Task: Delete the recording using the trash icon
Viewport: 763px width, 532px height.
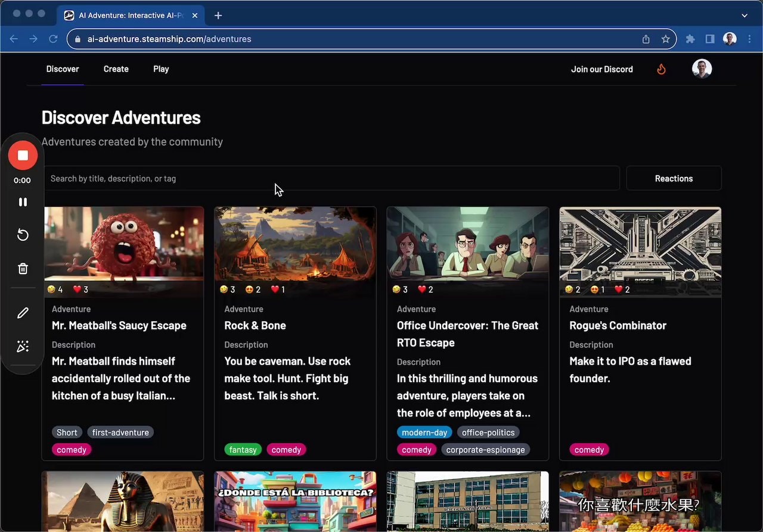Action: pos(22,268)
